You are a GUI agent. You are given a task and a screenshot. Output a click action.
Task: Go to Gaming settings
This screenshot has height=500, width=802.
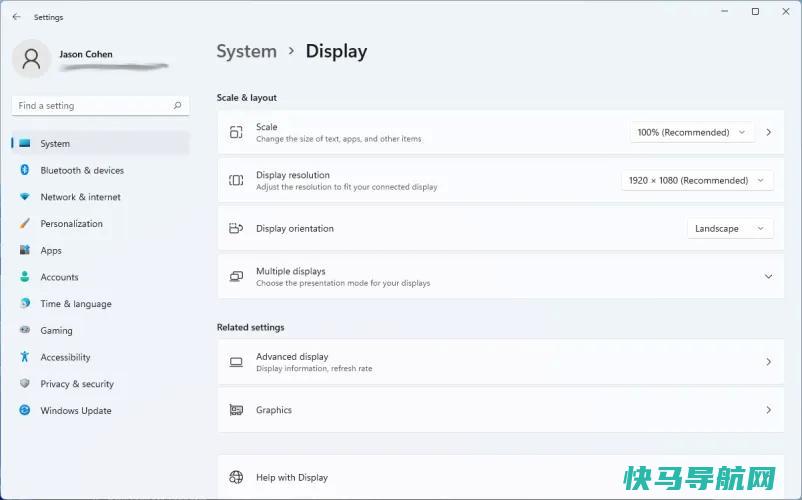click(100, 330)
